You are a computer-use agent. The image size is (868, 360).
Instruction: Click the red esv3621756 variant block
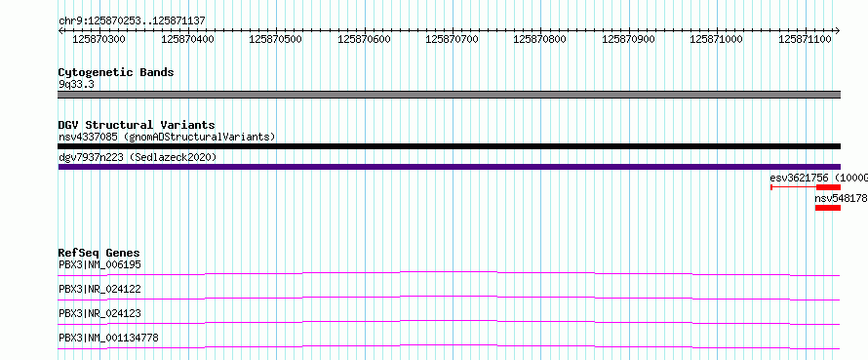[828, 187]
